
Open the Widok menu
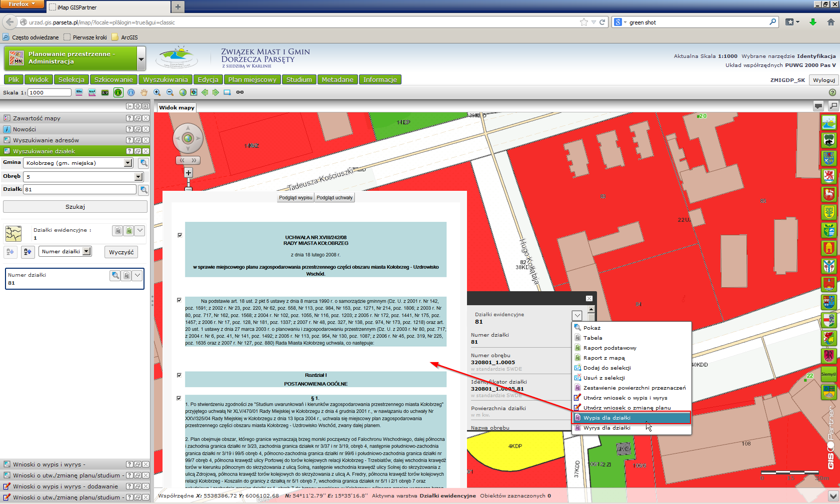tap(39, 79)
